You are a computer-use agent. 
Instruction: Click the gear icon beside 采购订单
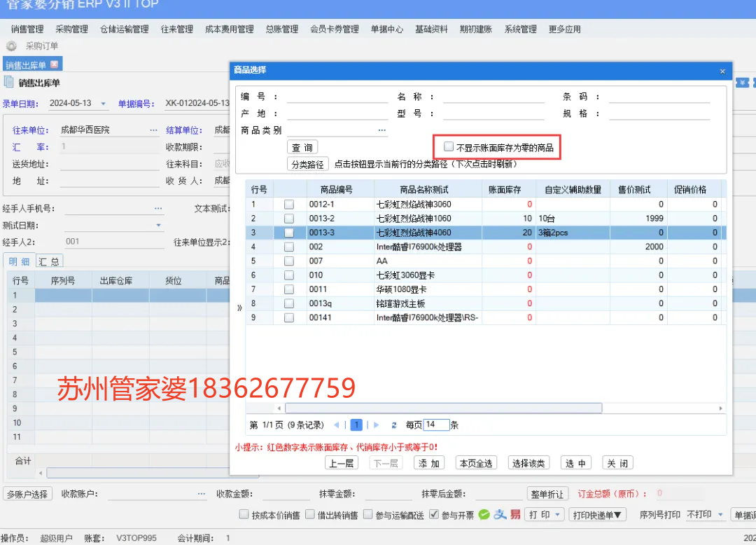11,46
